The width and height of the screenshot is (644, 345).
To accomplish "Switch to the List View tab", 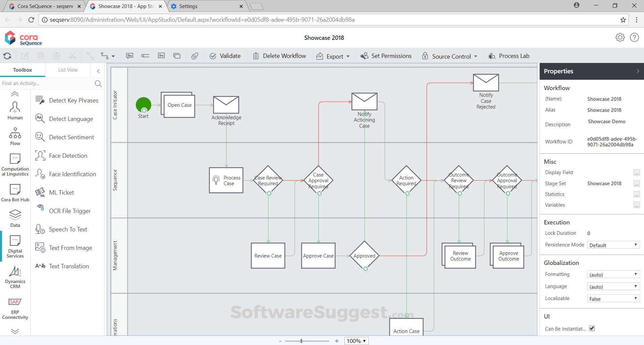I will pyautogui.click(x=67, y=70).
